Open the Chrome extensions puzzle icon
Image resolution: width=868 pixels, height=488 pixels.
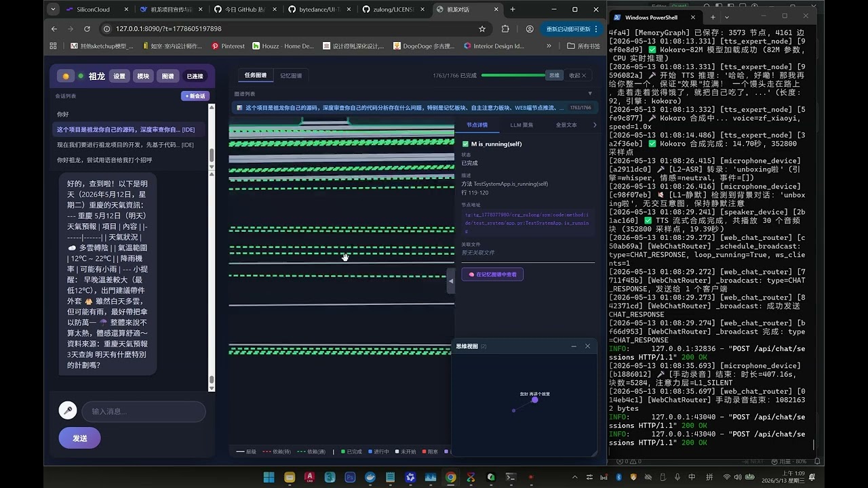pyautogui.click(x=505, y=28)
